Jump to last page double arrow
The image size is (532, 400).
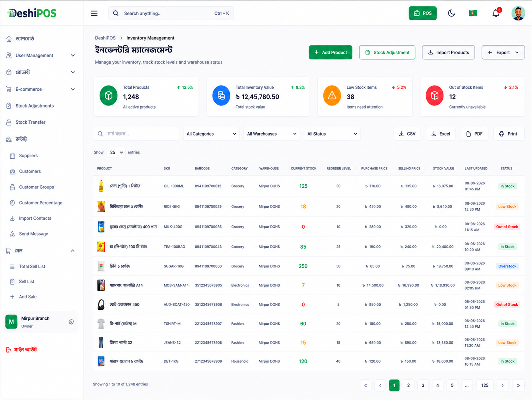(518, 385)
